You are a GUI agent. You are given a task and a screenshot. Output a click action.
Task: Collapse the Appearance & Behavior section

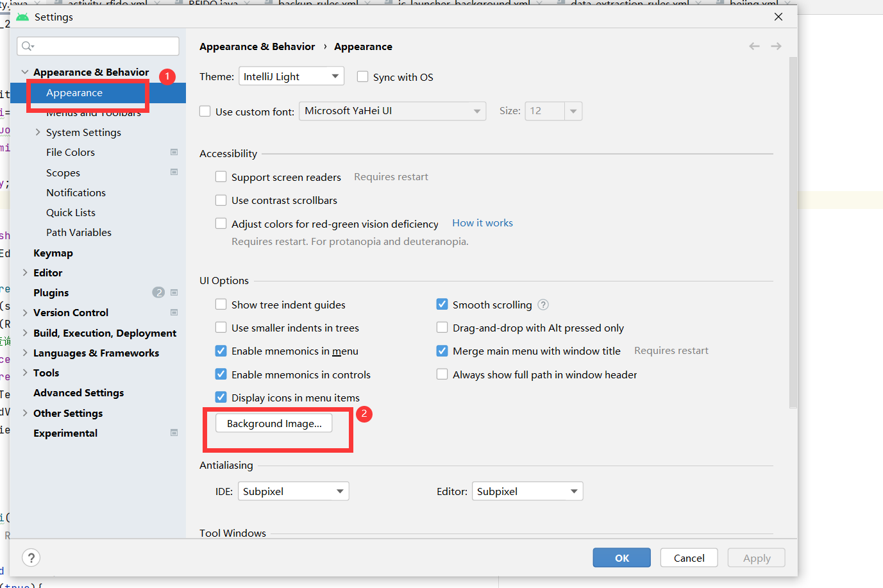[25, 72]
